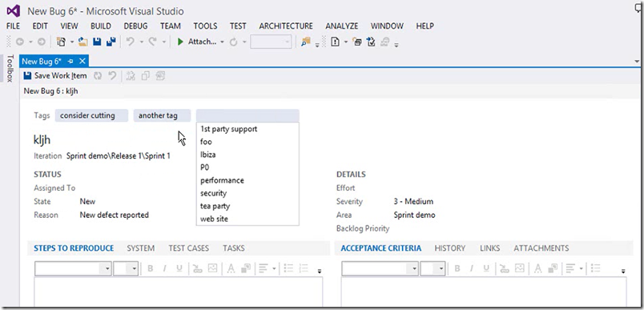Open the Toolbox side panel

pos(10,68)
